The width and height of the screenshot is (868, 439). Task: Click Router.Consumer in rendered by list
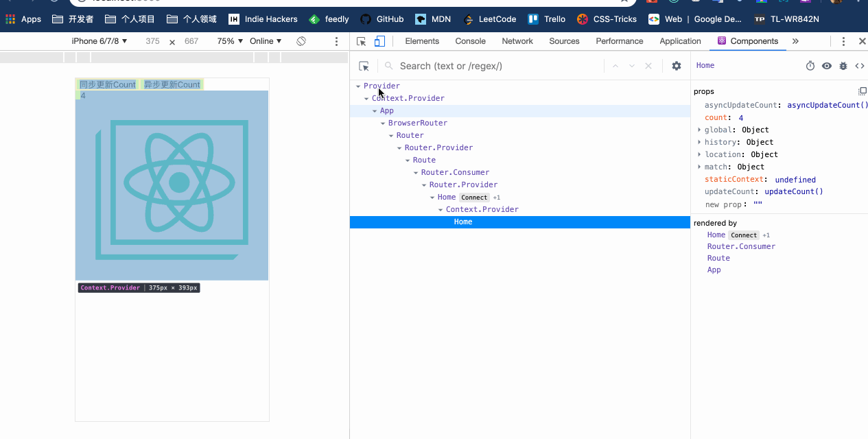click(x=741, y=246)
